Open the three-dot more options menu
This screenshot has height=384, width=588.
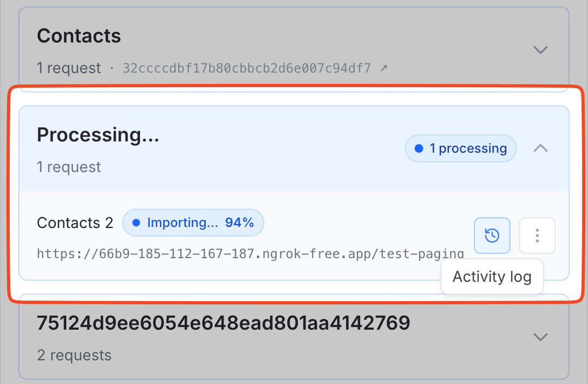(537, 236)
